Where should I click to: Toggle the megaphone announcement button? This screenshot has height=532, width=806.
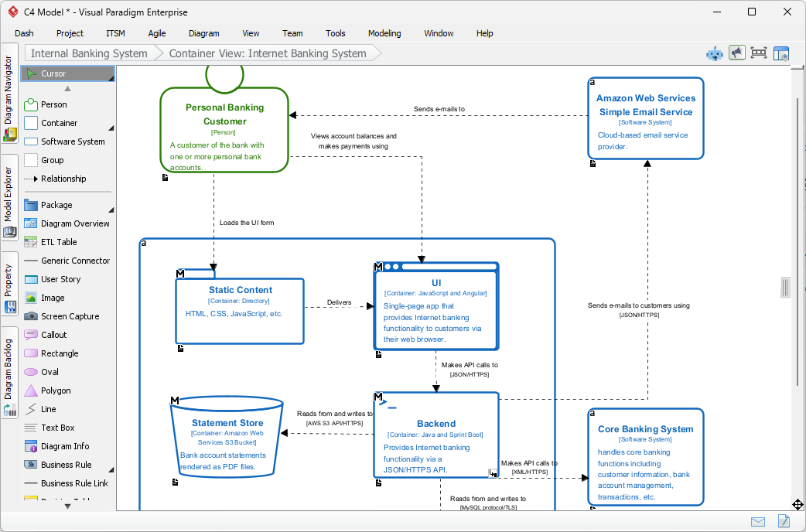pos(737,53)
